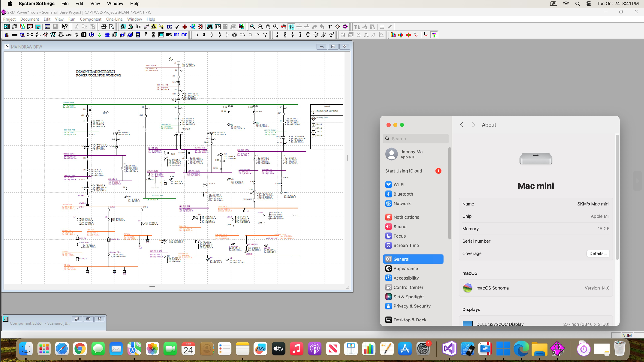
Task: Restore the Component Editor window
Action: (x=76, y=319)
